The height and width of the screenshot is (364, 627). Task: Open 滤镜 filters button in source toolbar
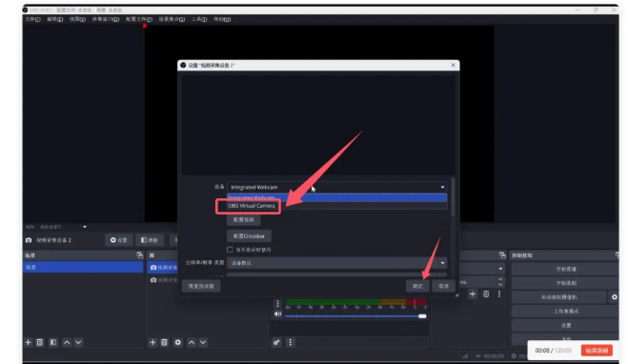tap(150, 240)
